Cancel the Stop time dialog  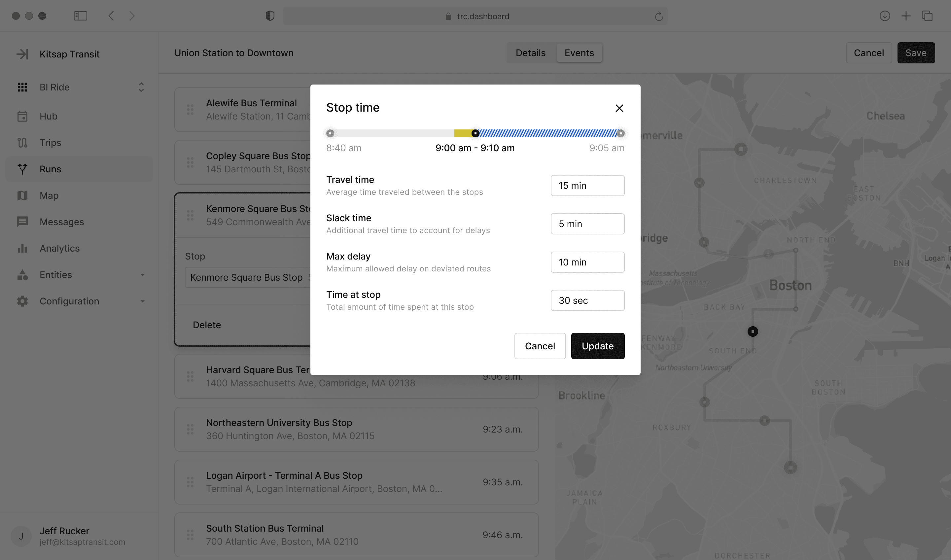(540, 346)
